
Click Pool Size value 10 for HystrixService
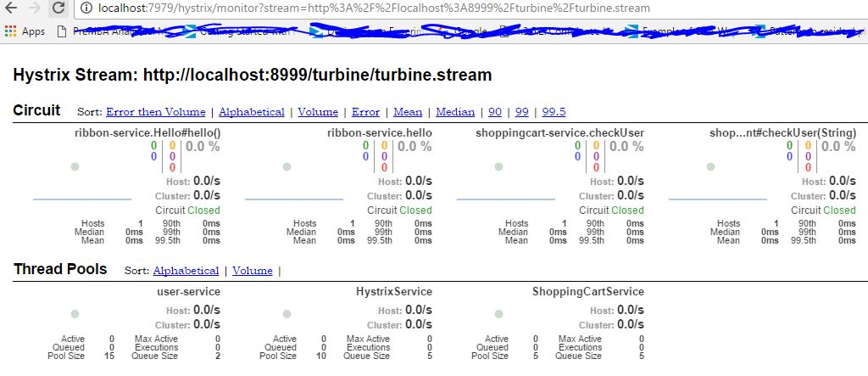tap(320, 356)
